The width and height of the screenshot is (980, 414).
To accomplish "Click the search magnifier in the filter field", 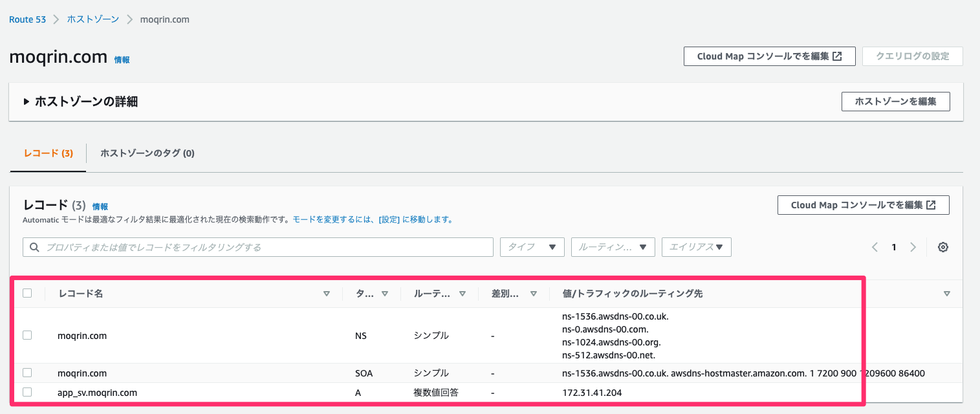I will [x=34, y=247].
